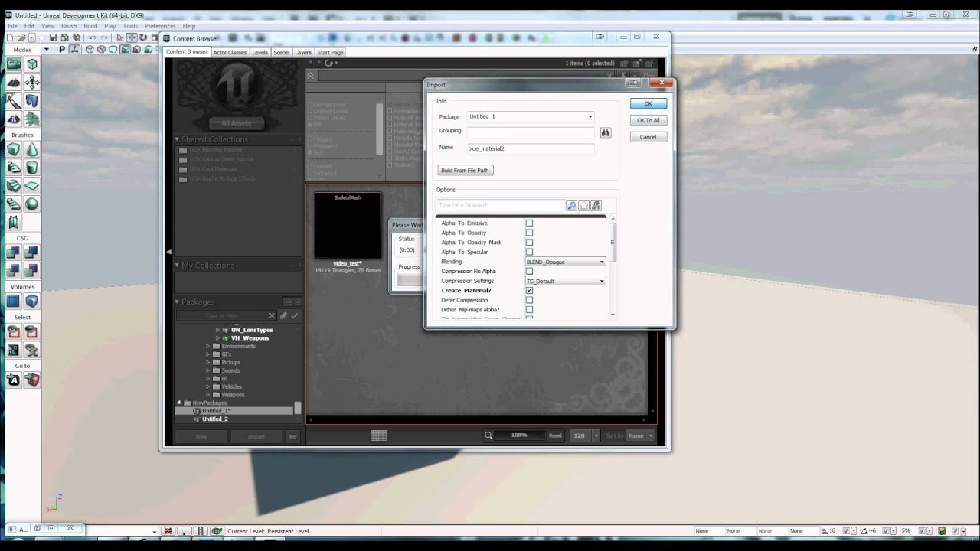The width and height of the screenshot is (980, 551).
Task: Toggle favorites star icon in Options
Action: tap(583, 205)
